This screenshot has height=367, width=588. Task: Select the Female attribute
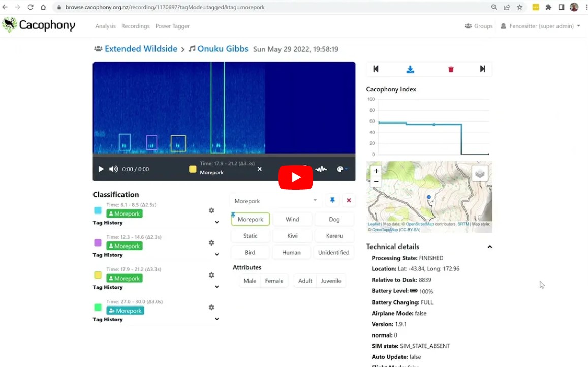pos(274,281)
